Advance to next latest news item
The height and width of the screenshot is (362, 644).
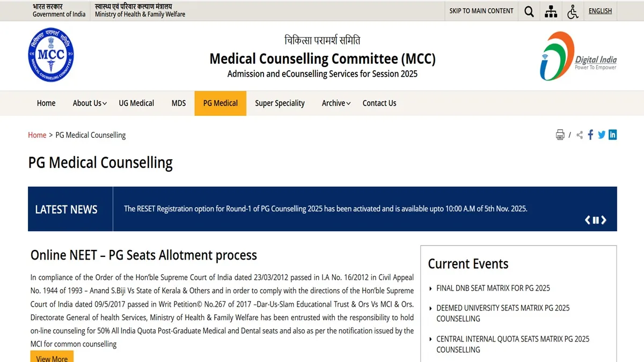[604, 220]
